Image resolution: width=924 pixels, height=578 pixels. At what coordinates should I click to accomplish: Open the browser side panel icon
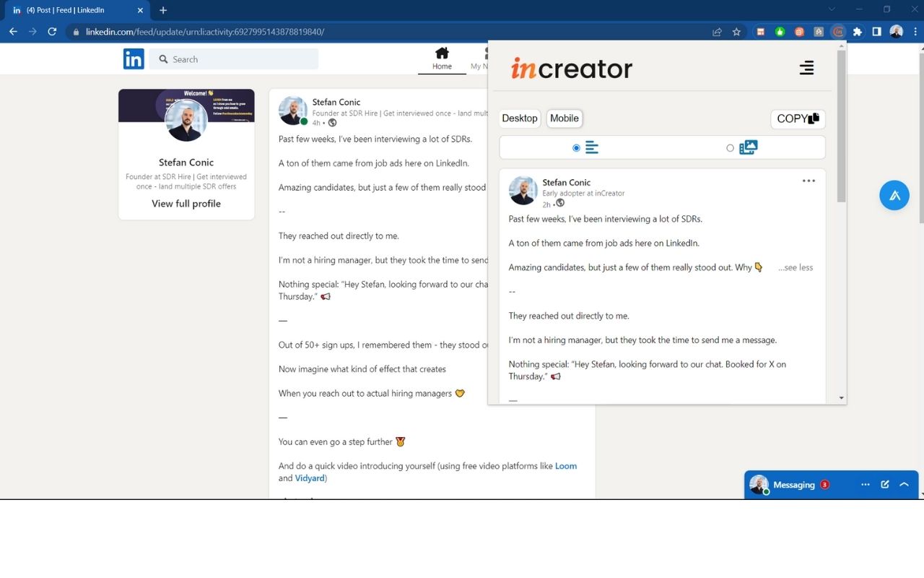[x=875, y=32]
